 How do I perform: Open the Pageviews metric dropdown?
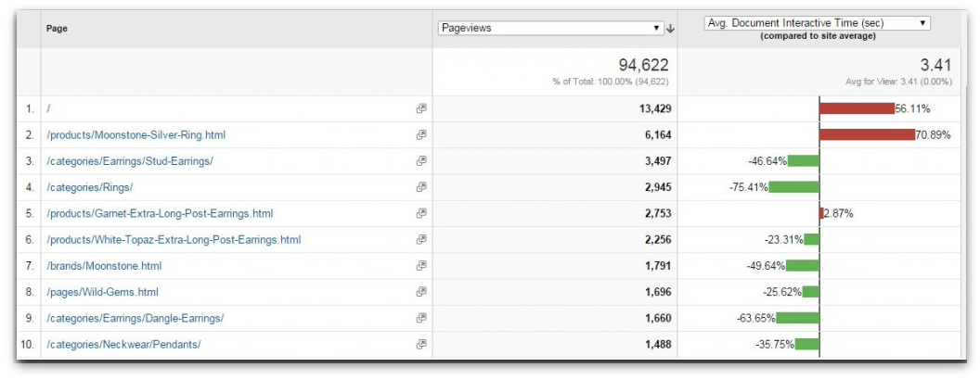tap(550, 28)
